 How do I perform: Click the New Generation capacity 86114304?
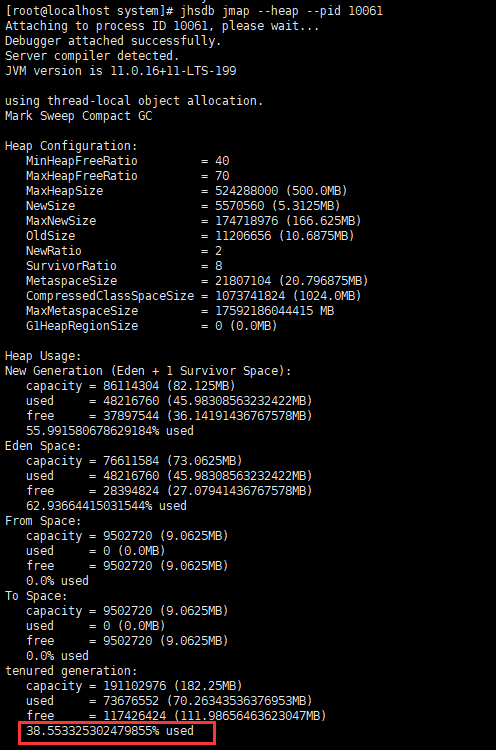pos(131,386)
